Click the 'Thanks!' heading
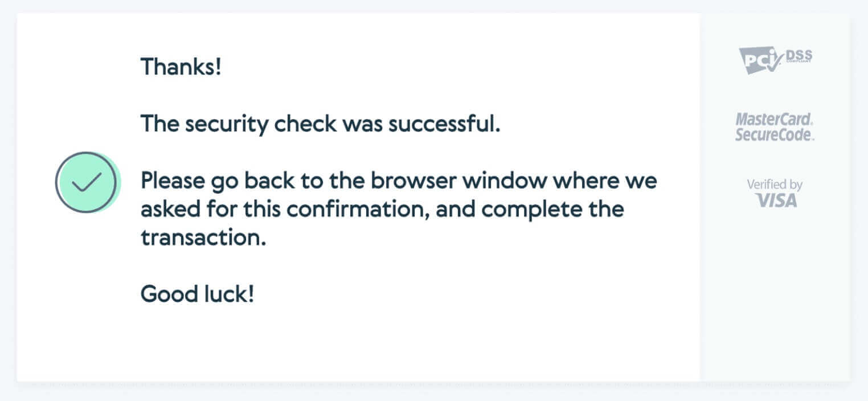868x401 pixels. point(181,67)
